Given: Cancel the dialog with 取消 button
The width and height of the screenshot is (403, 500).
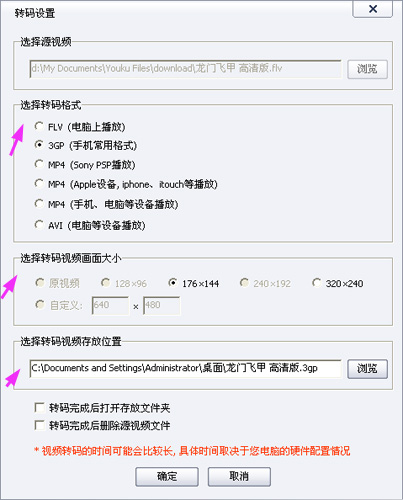Looking at the screenshot, I should (x=239, y=476).
